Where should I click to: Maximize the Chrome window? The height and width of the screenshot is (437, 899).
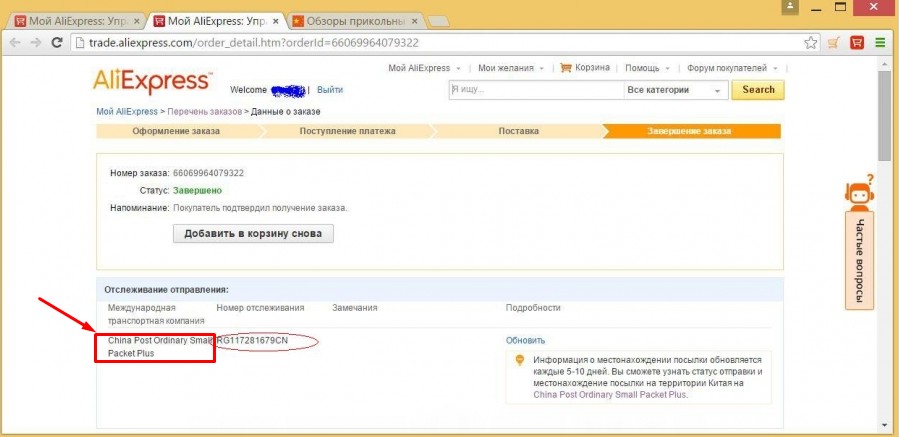pos(841,6)
